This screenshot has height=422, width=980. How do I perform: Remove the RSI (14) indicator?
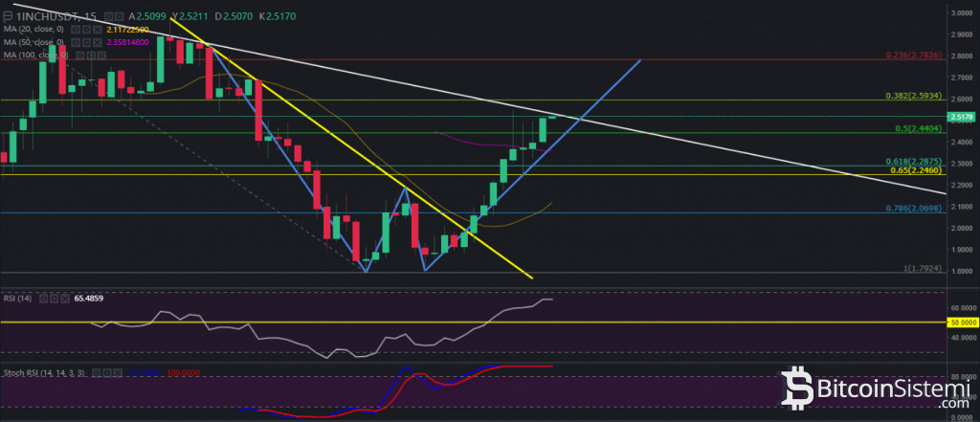pyautogui.click(x=63, y=300)
